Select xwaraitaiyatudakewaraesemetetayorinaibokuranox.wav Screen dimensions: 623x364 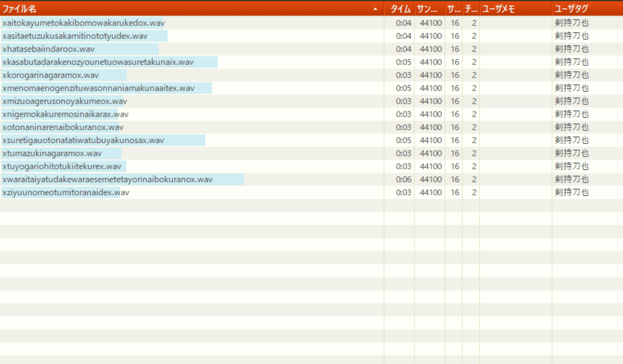pos(107,180)
